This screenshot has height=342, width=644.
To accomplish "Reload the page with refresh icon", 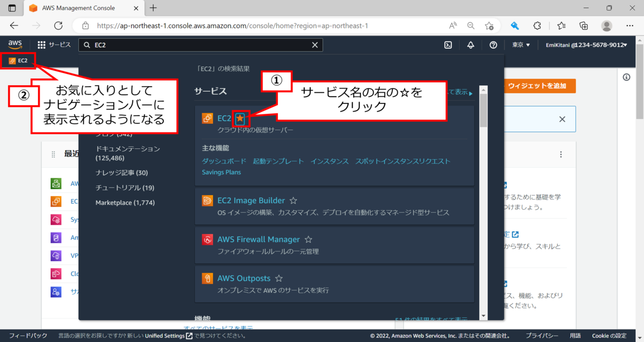I will tap(58, 26).
